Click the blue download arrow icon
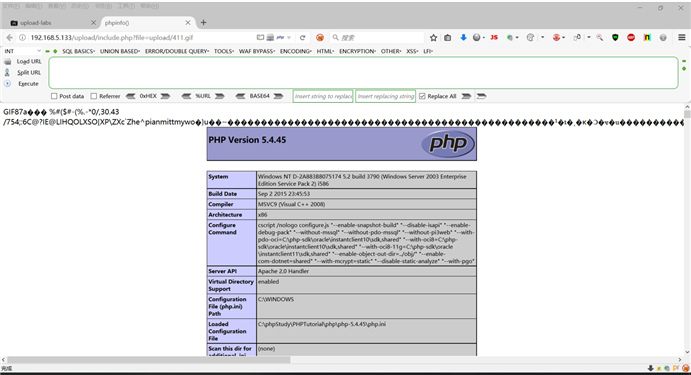691x375 pixels. 463,38
